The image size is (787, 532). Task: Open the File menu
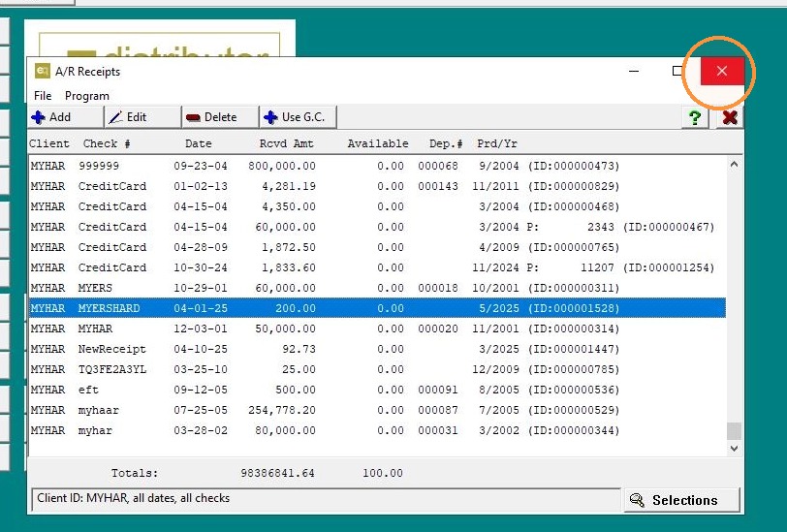click(x=43, y=96)
